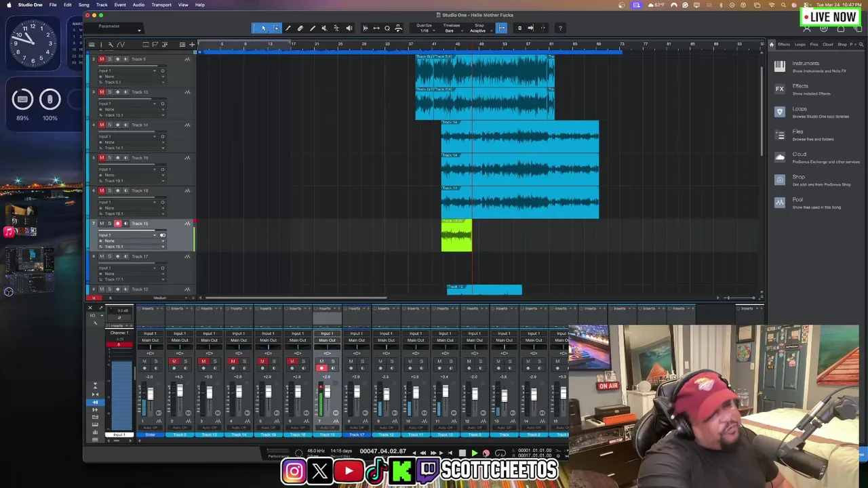
Task: Open the Song menu
Action: coord(83,5)
